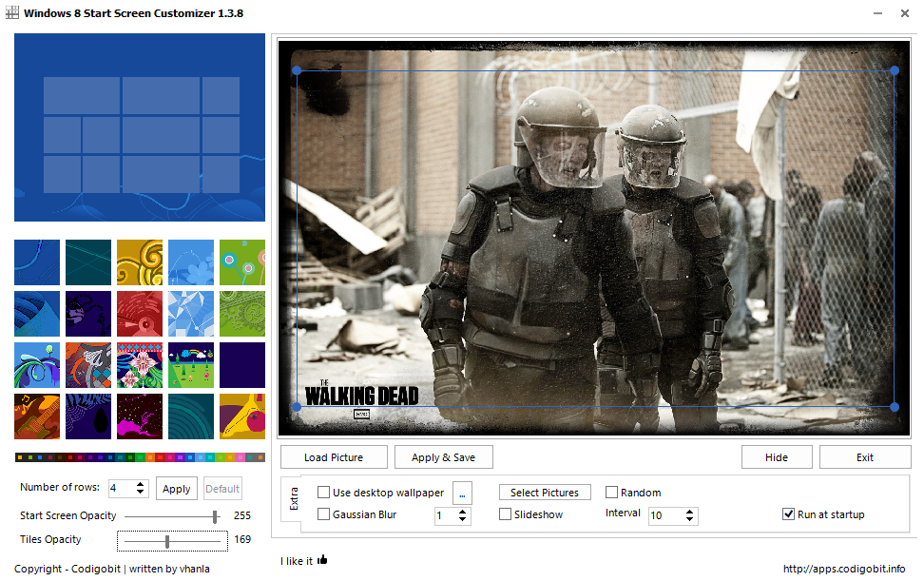Select the dark magenta splash background thumbnail
Image resolution: width=924 pixels, height=581 pixels.
tap(140, 416)
